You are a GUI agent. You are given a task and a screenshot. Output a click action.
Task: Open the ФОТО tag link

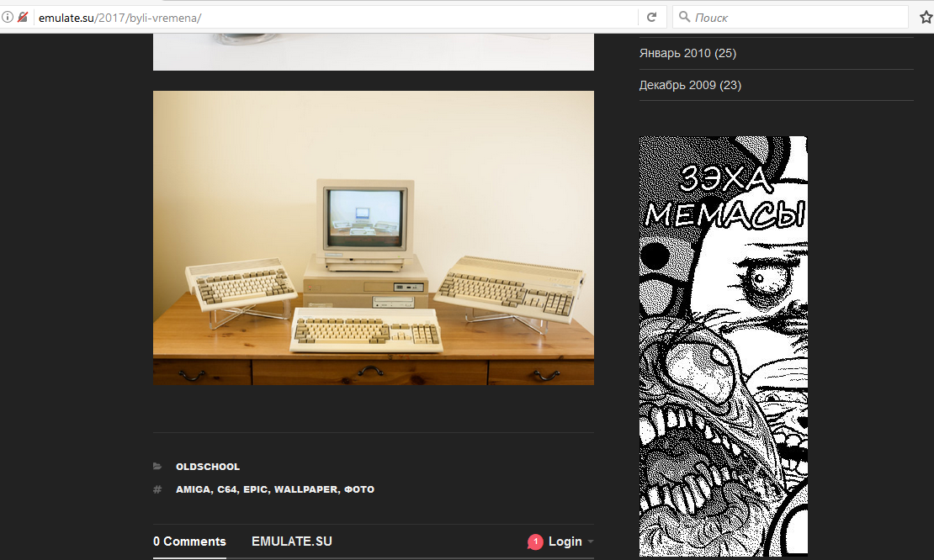359,489
